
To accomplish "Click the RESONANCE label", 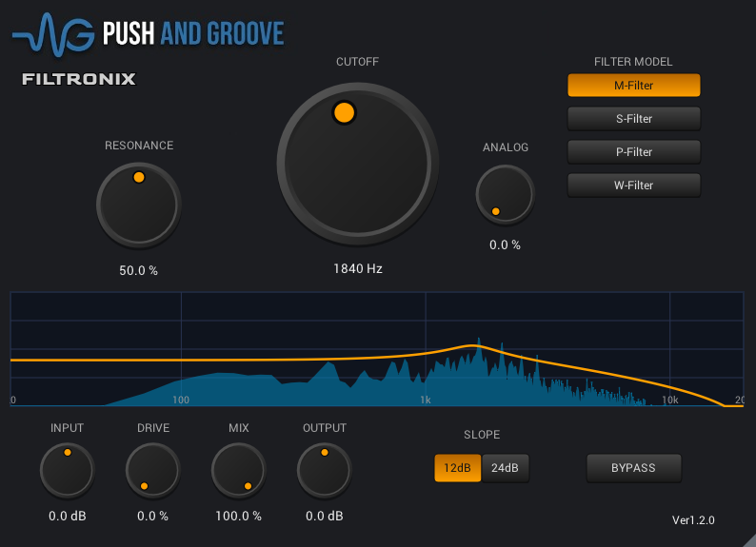I will [139, 146].
